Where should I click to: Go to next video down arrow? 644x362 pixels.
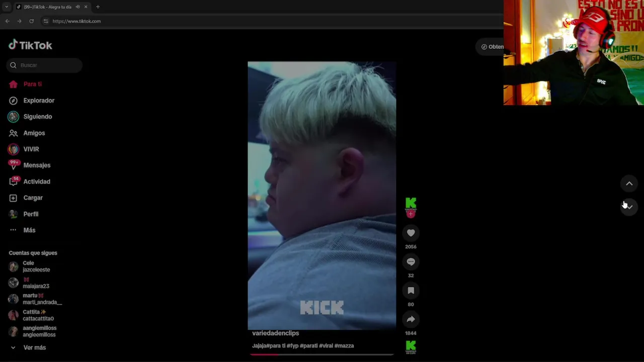[x=629, y=207]
